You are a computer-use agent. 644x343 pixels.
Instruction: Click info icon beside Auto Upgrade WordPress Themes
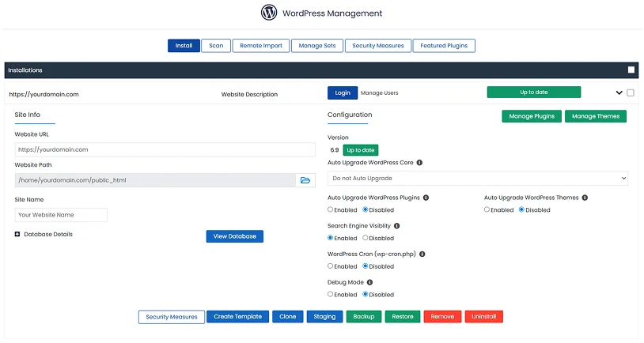pyautogui.click(x=585, y=198)
